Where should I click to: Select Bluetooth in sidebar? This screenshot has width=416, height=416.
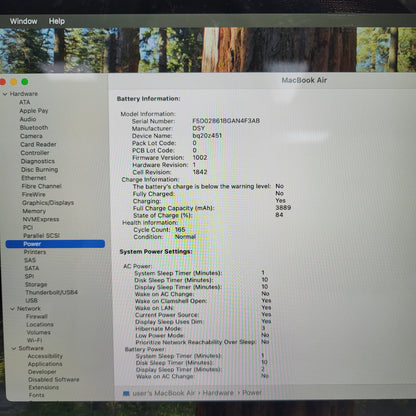pos(34,128)
